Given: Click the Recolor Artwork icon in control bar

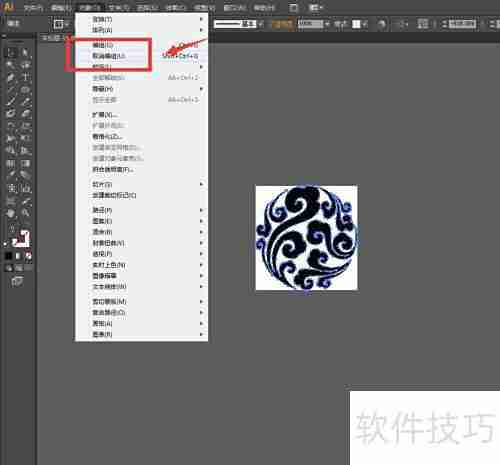Looking at the screenshot, I should (x=382, y=24).
